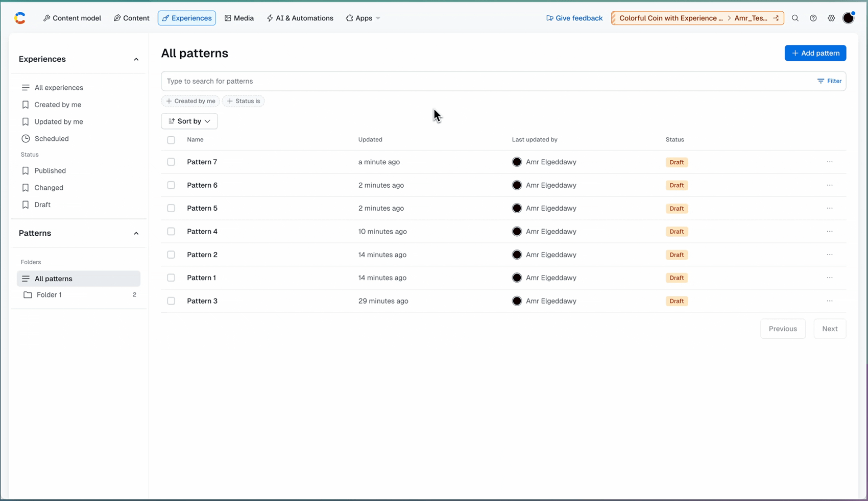Tick the select-all checkbox in table header
The image size is (868, 501).
[x=171, y=140]
